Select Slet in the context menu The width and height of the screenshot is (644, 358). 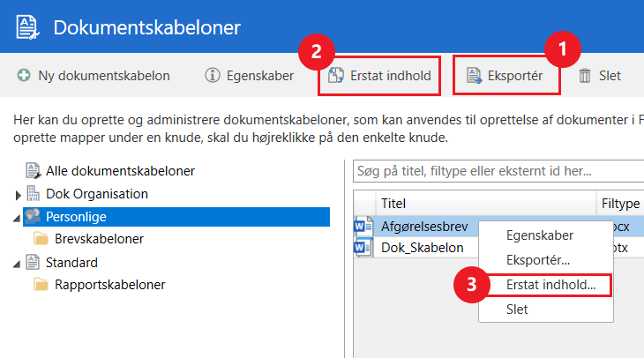click(517, 310)
